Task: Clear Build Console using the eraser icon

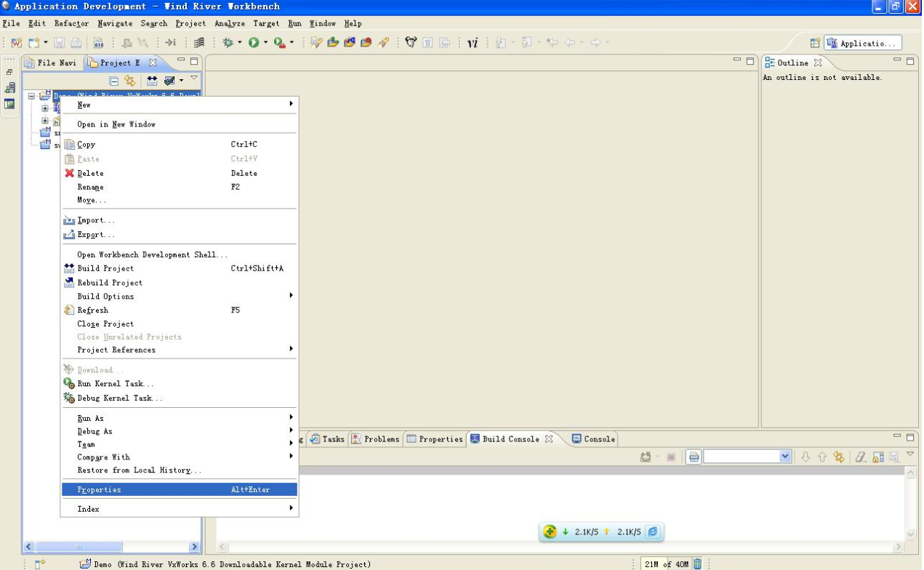Action: click(x=860, y=456)
